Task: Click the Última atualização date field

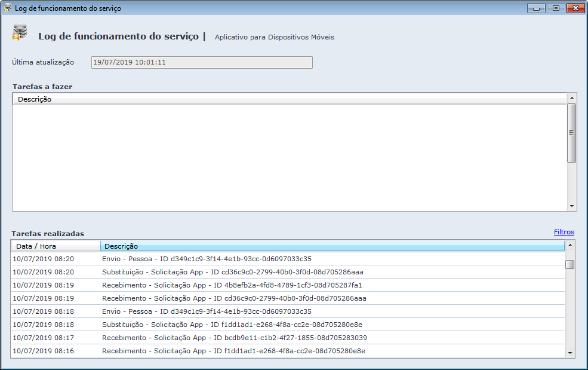Action: click(x=202, y=63)
